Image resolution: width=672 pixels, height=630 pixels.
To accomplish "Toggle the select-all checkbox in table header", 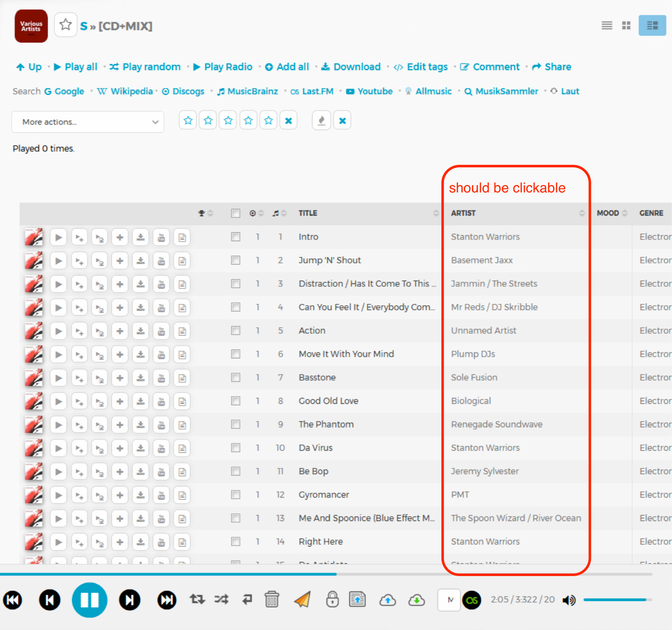I will pyautogui.click(x=236, y=213).
